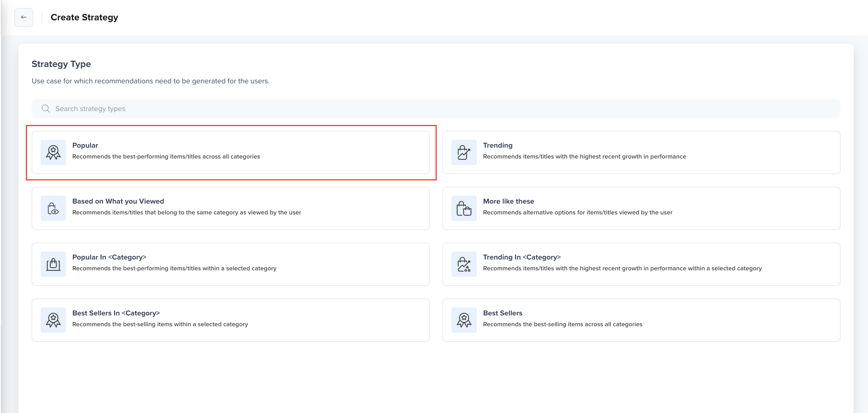Click the magnifier icon in search bar
The height and width of the screenshot is (413, 868).
point(46,109)
